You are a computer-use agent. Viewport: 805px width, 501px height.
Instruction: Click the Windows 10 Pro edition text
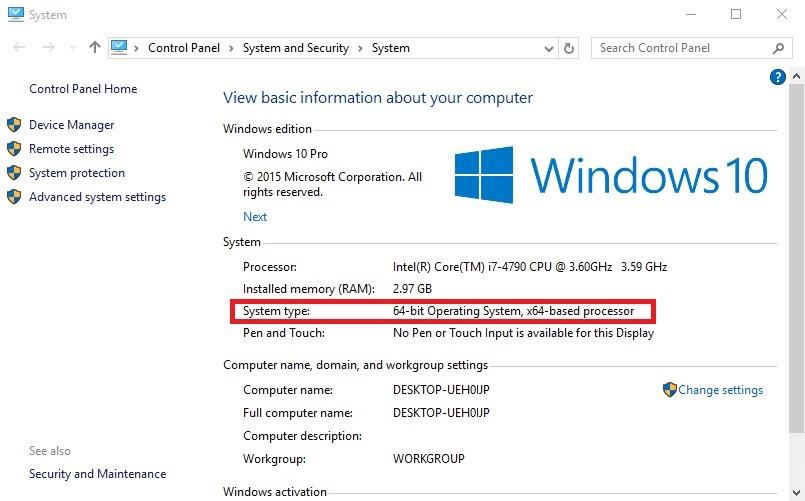pyautogui.click(x=285, y=154)
